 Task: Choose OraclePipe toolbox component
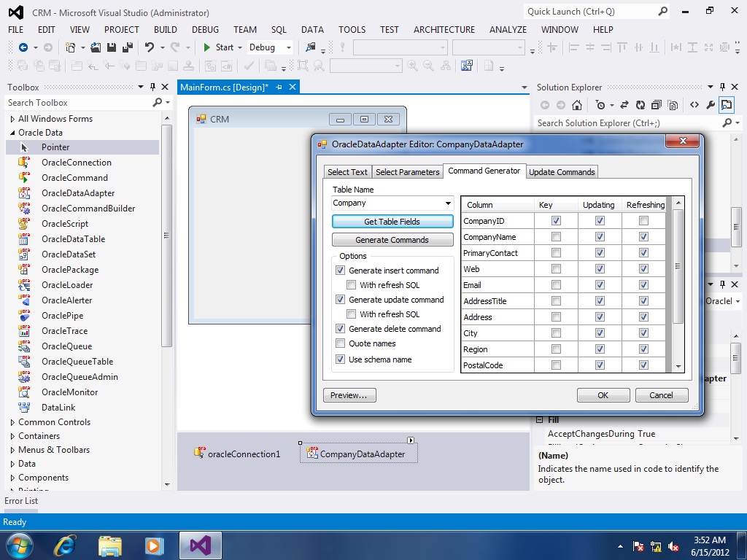pos(63,315)
